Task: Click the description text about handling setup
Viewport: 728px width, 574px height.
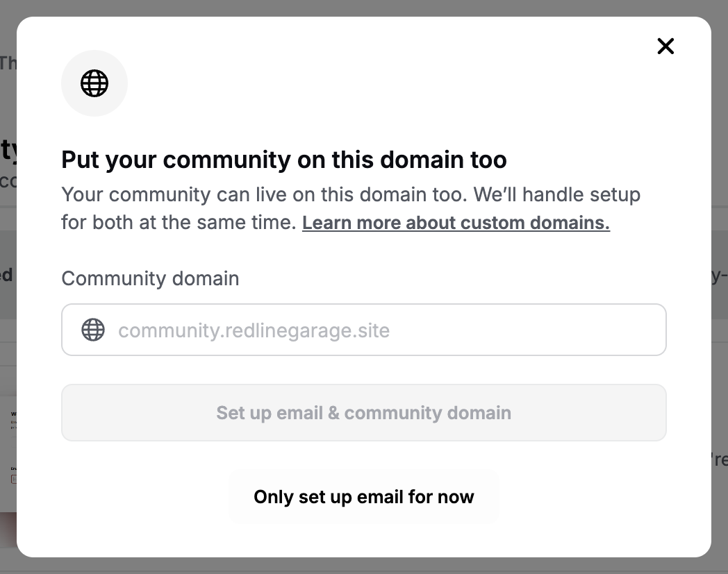Action: [x=351, y=208]
